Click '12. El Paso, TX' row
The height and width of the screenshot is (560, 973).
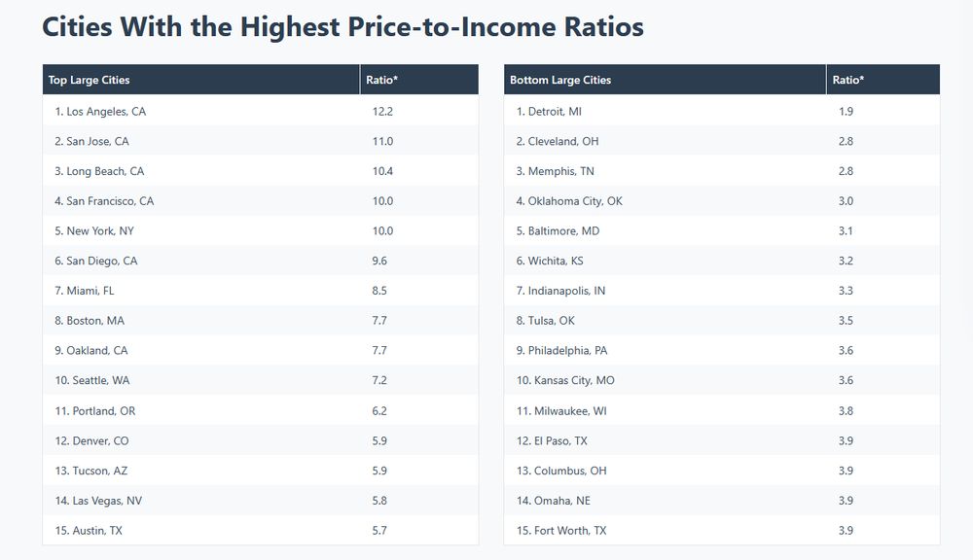(722, 440)
